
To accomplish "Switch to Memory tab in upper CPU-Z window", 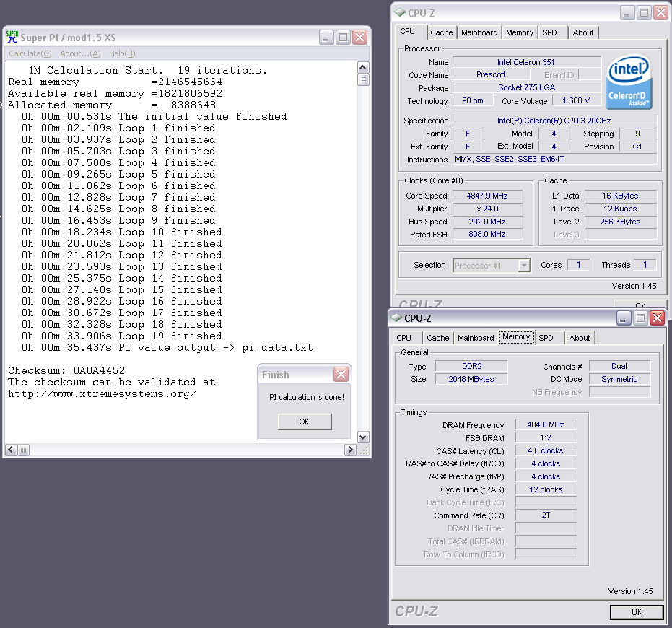I will (520, 32).
